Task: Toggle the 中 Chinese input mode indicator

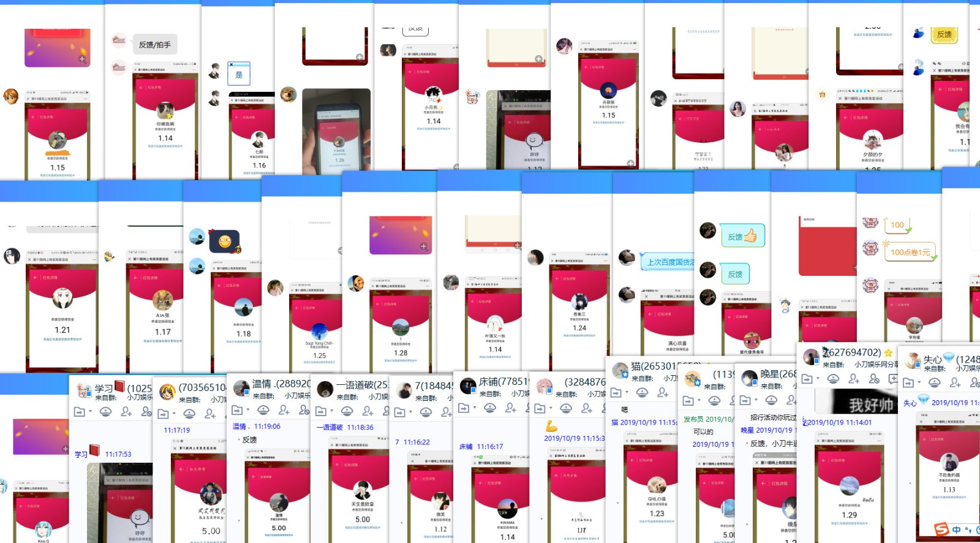Action: click(956, 530)
